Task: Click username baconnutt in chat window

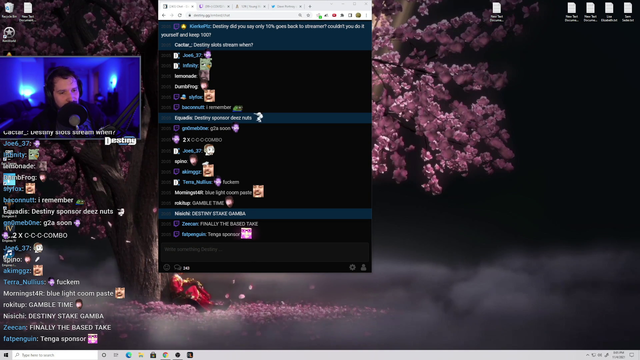Action: click(x=193, y=107)
